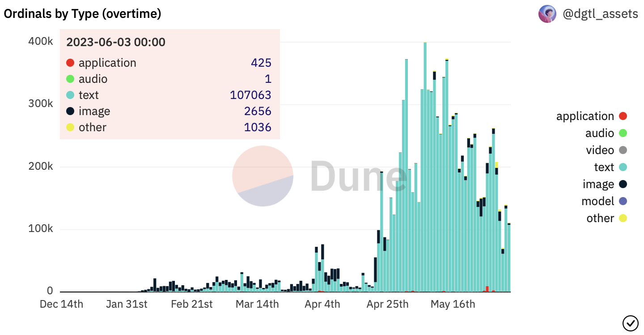Click the model series purple legend dot
644x335 pixels.
(623, 202)
